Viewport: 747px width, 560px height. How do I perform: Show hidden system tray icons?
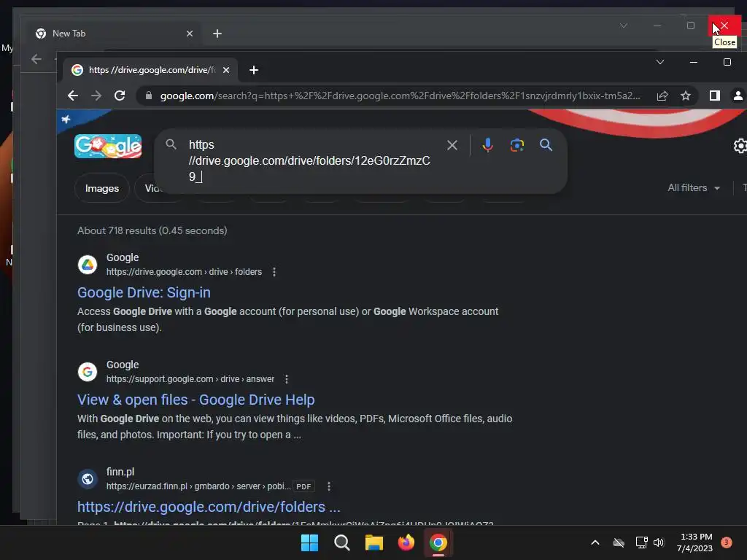[595, 542]
